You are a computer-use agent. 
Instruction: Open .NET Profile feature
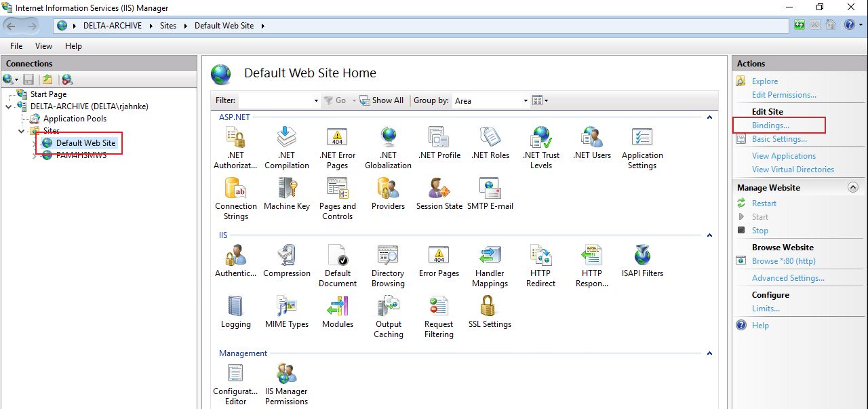coord(439,143)
